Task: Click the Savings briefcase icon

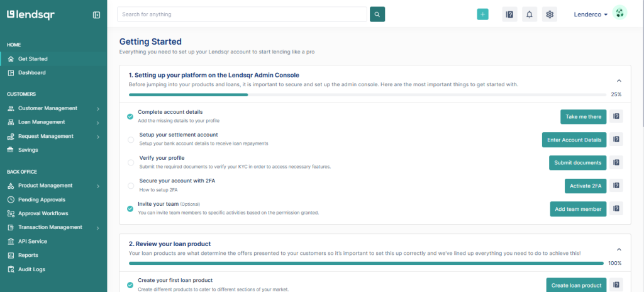Action: point(11,150)
